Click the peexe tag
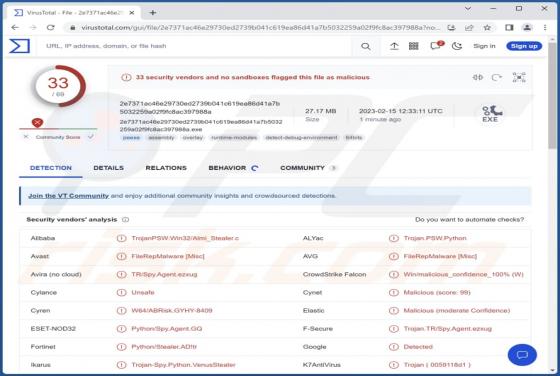 [x=131, y=137]
